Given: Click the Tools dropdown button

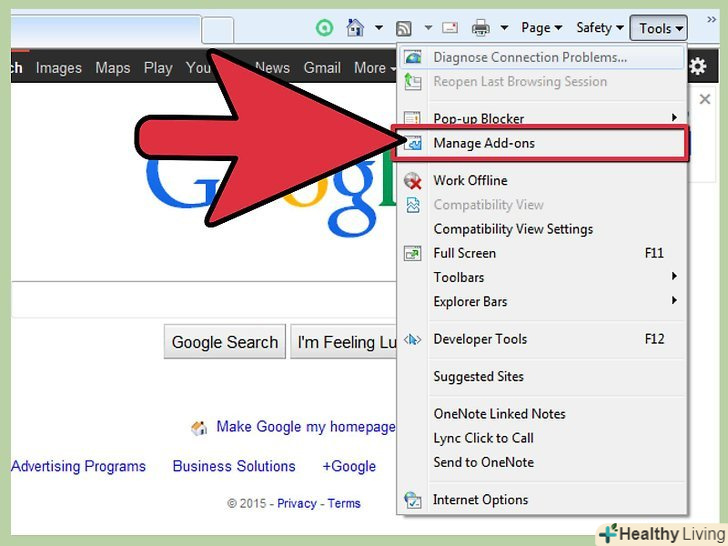Looking at the screenshot, I should coord(658,28).
